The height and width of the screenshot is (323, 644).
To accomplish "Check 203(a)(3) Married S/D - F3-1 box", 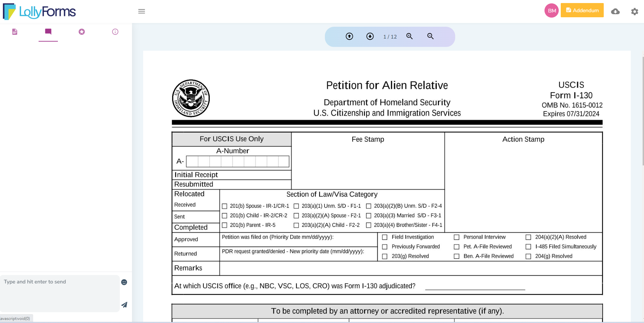I will (x=369, y=215).
